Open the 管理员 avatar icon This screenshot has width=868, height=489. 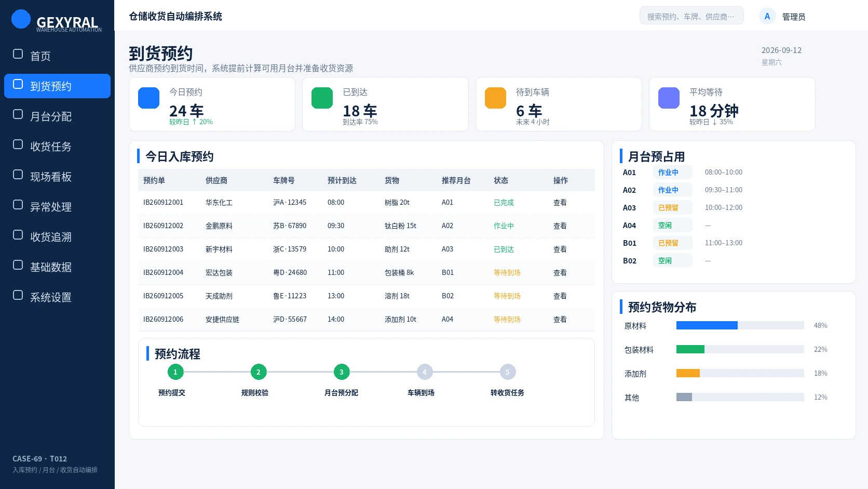point(767,17)
